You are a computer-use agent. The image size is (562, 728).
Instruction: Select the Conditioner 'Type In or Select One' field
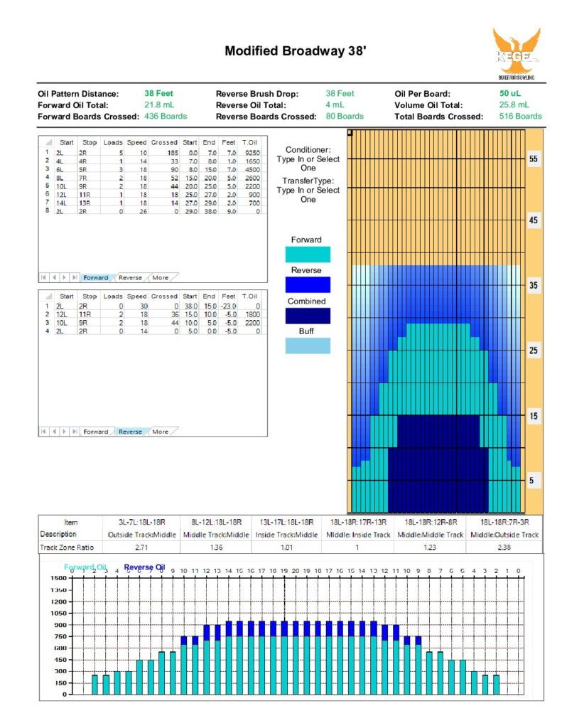tap(308, 164)
